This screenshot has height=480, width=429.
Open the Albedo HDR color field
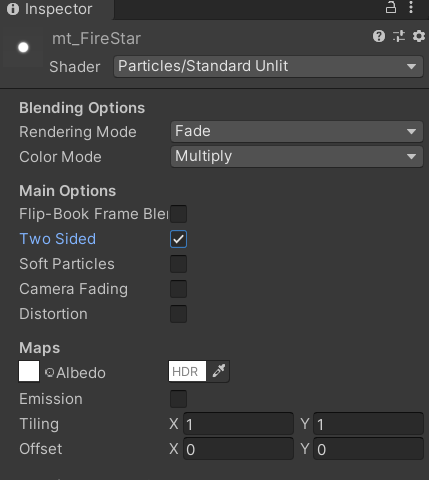coord(187,371)
